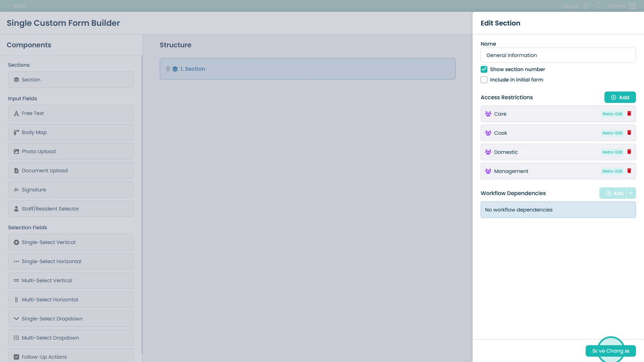Toggle Retro-Edit on the Cook restriction

(x=613, y=133)
